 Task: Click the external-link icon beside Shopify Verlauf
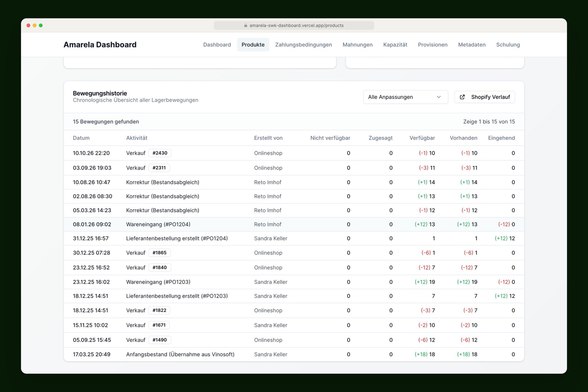click(462, 97)
